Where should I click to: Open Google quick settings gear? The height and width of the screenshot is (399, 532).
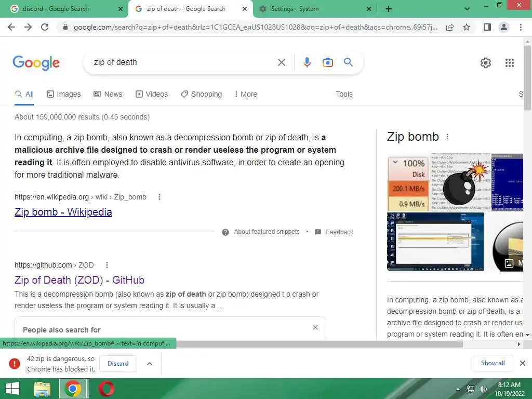click(x=486, y=63)
